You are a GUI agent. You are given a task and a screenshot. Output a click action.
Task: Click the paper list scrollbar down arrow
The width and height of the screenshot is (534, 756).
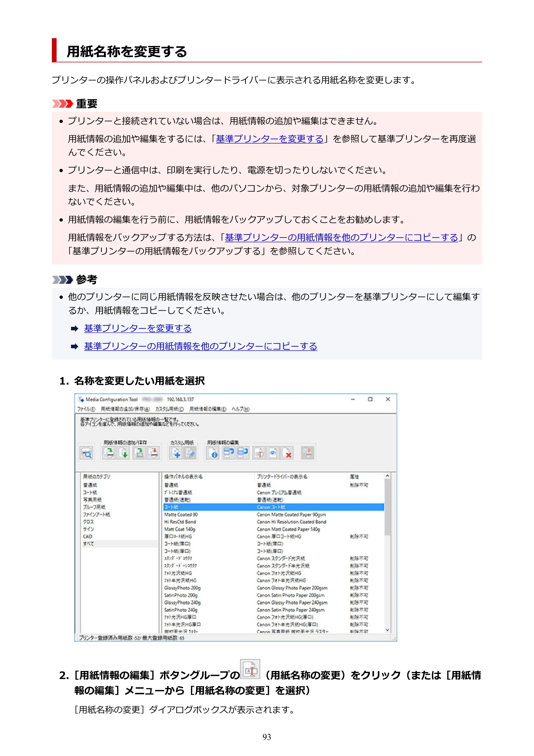pyautogui.click(x=387, y=630)
